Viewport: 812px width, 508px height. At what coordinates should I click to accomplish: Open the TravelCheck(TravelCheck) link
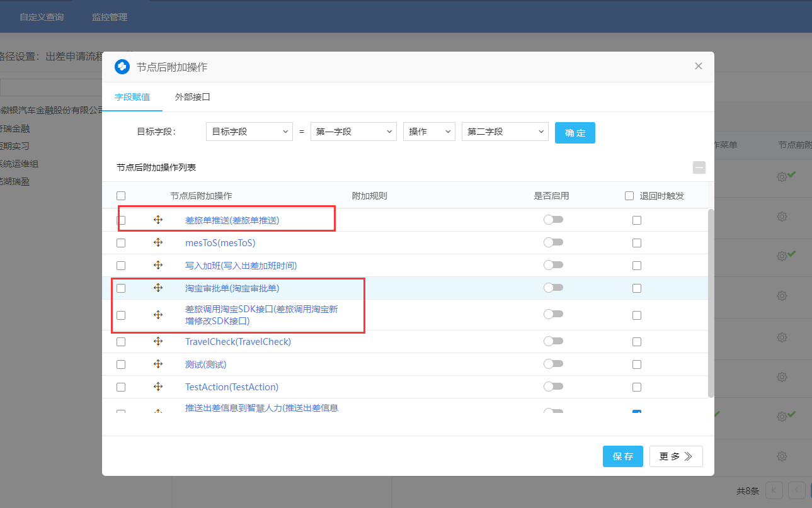pyautogui.click(x=238, y=342)
